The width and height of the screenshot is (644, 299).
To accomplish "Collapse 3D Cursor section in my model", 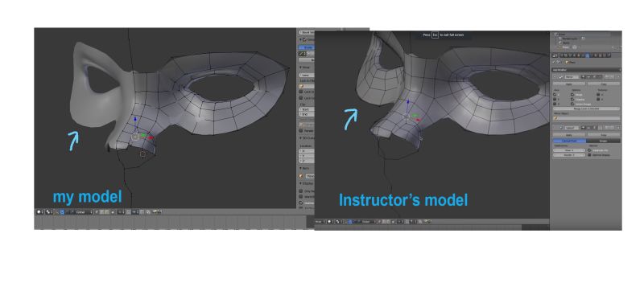I will pos(300,137).
